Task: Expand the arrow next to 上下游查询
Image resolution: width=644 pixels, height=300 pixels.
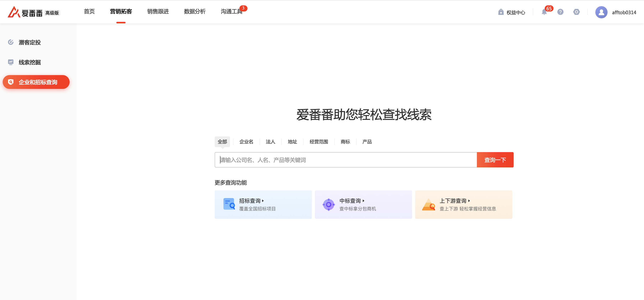Action: (469, 201)
